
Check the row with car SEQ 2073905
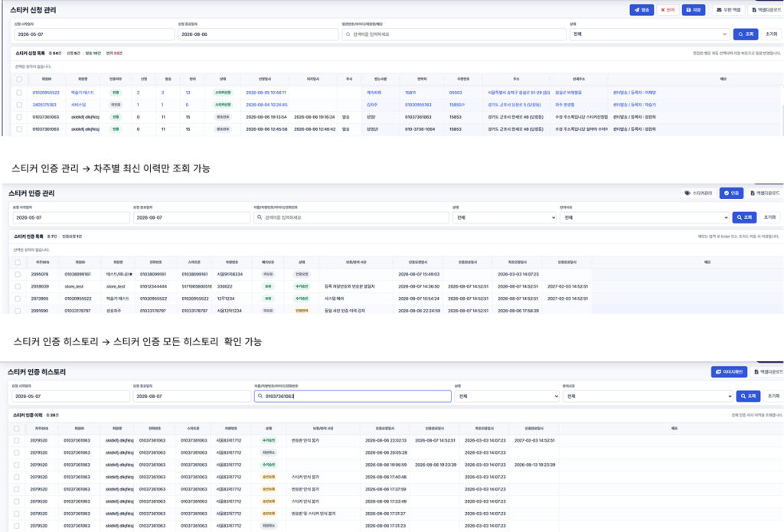(x=18, y=299)
